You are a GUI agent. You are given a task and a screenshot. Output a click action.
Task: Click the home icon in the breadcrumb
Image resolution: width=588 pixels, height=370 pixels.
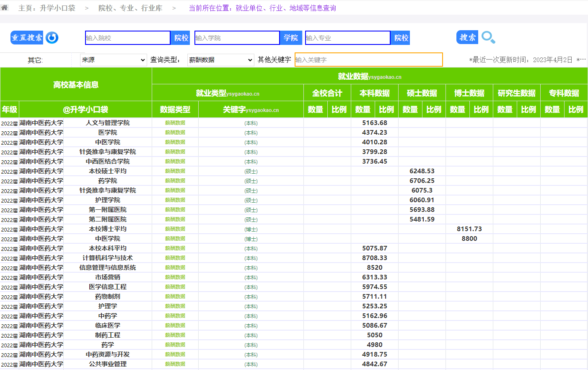click(x=5, y=8)
